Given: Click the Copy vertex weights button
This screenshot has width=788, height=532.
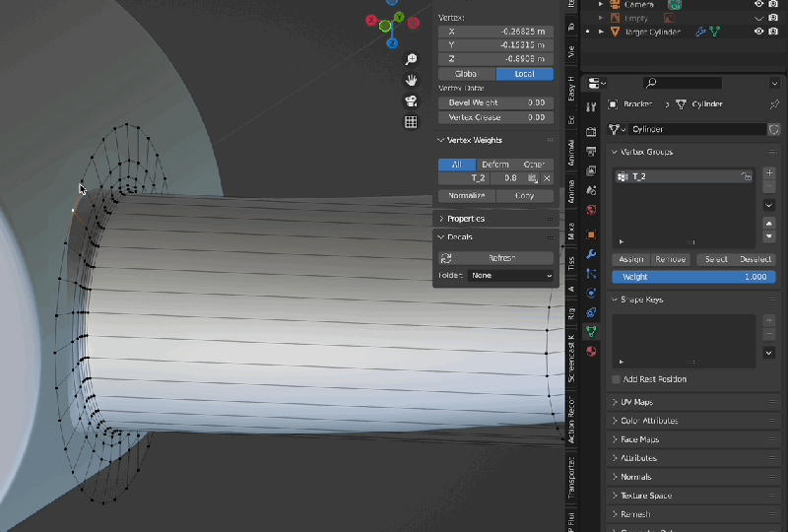Looking at the screenshot, I should click(x=525, y=196).
